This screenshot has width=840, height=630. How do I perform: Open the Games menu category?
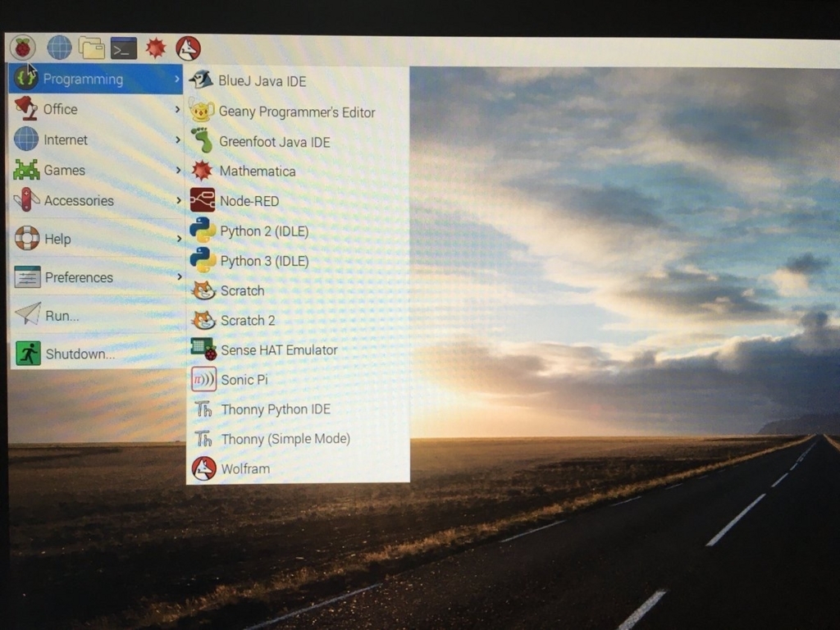pyautogui.click(x=97, y=170)
